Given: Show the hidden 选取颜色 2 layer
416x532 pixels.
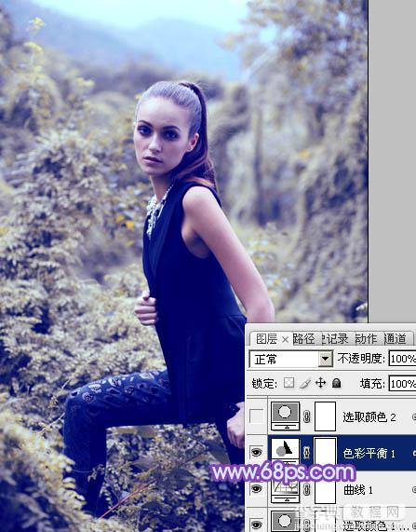Looking at the screenshot, I should pyautogui.click(x=257, y=416).
